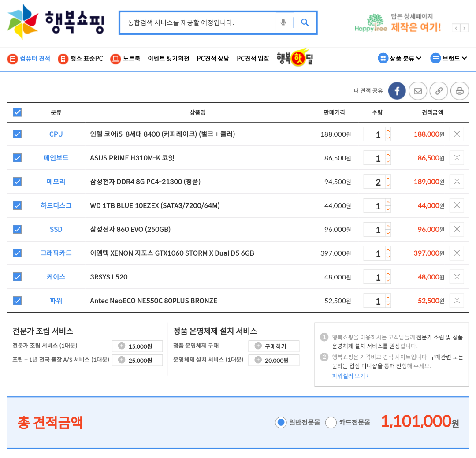Decrease 그래픽카드 quantity with down arrow

[x=388, y=257]
